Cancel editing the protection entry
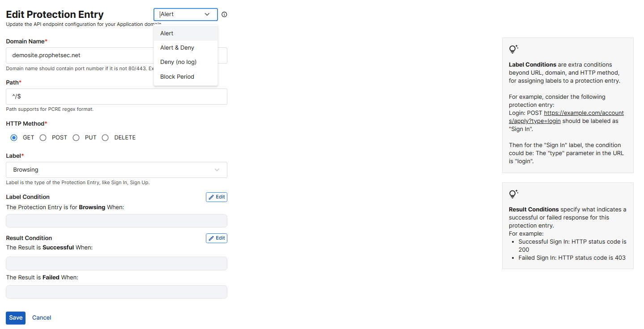Image resolution: width=644 pixels, height=329 pixels. pos(42,318)
